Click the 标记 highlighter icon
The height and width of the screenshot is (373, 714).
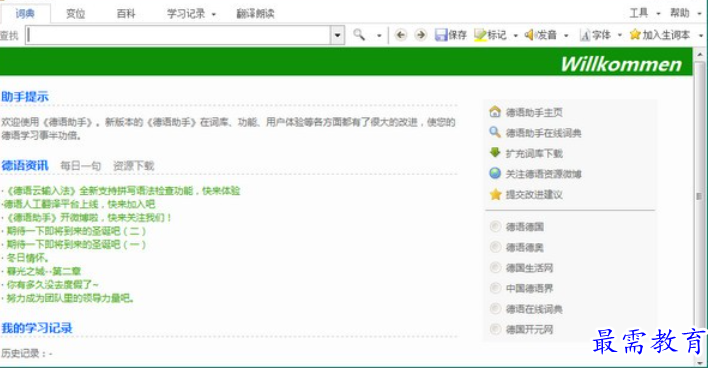click(480, 35)
